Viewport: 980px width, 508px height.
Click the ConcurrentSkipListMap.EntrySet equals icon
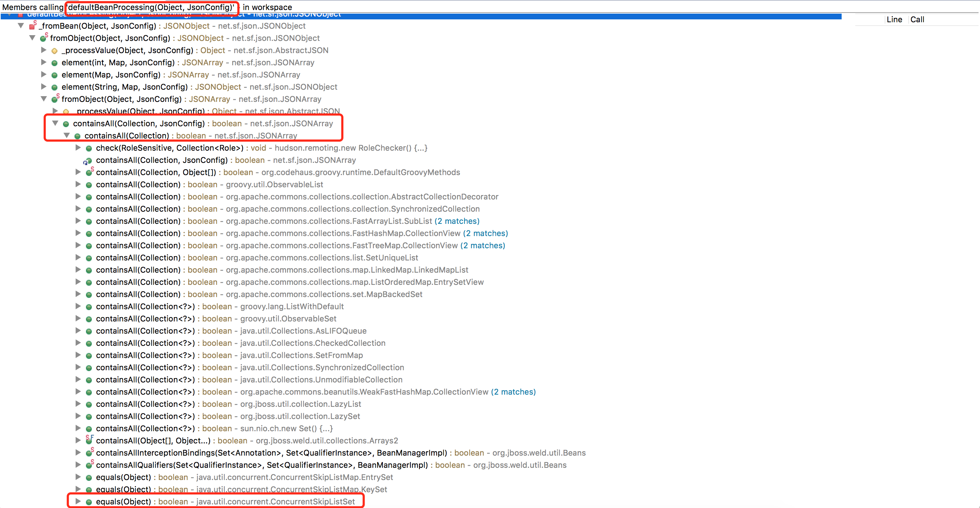89,477
